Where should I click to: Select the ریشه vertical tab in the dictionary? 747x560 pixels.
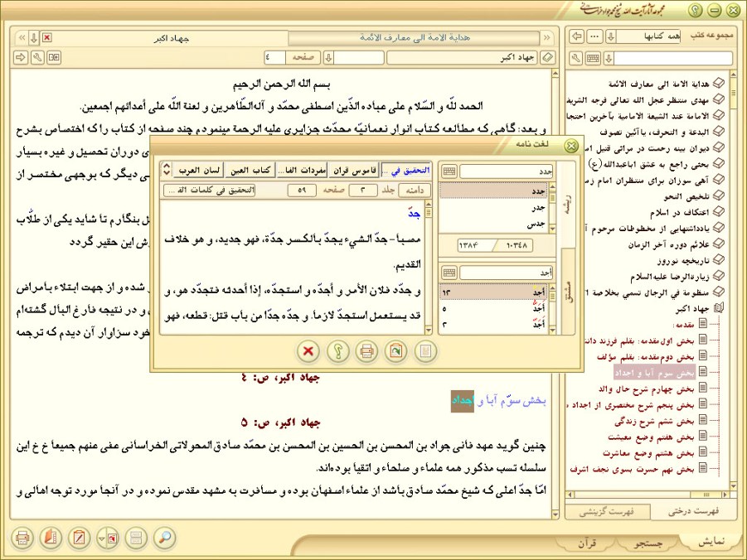pos(568,205)
